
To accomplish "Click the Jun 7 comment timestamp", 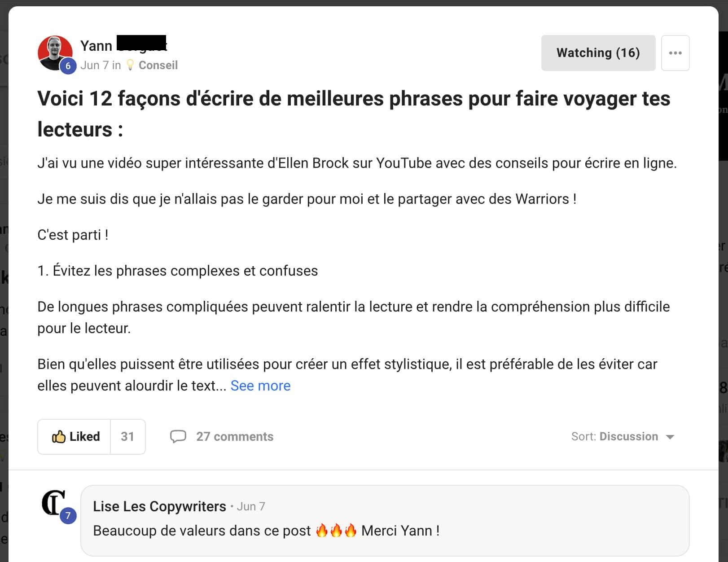I will coord(251,506).
